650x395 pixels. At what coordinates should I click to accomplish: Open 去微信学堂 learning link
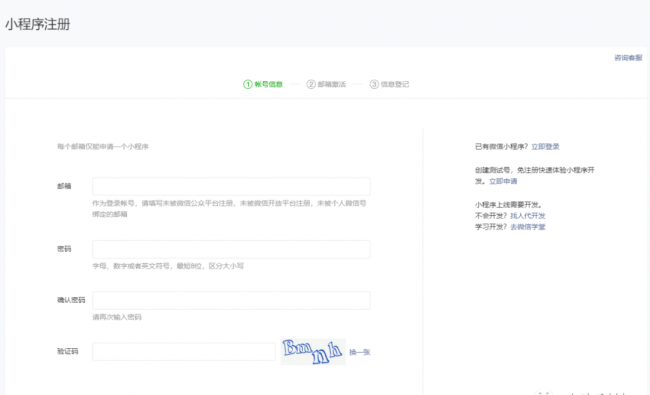coord(528,227)
